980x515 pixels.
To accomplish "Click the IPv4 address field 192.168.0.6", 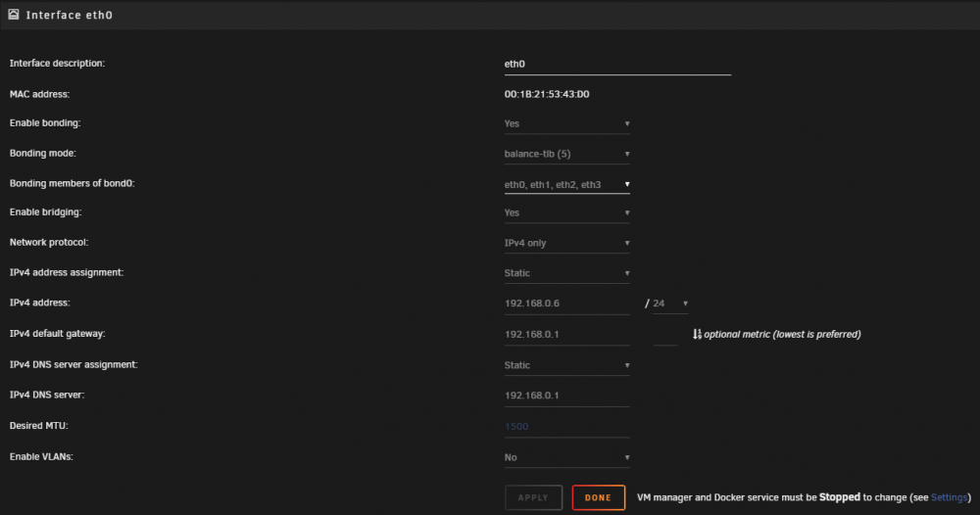I will point(566,304).
